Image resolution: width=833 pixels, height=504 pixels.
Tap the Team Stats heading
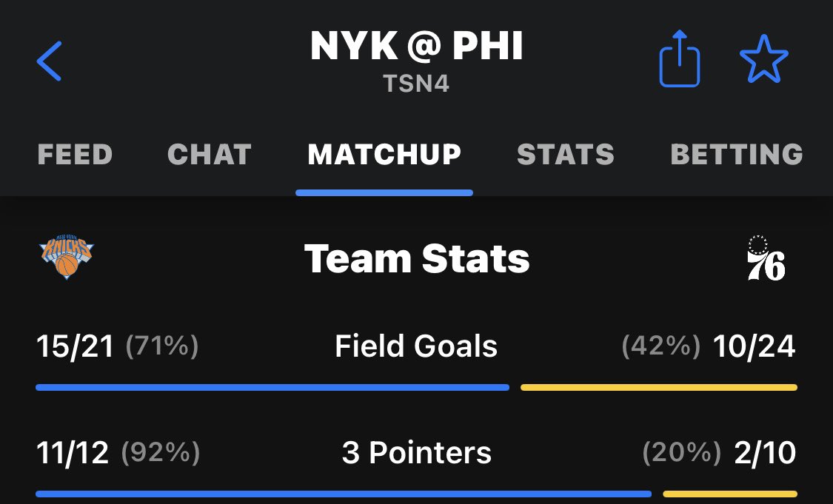[416, 258]
